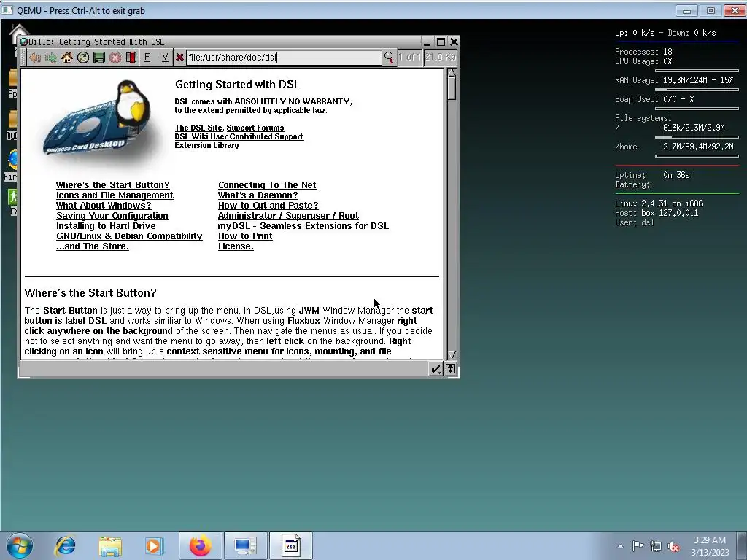Follow 'Saving Your Configuration' link
Image resolution: width=747 pixels, height=560 pixels.
[112, 216]
